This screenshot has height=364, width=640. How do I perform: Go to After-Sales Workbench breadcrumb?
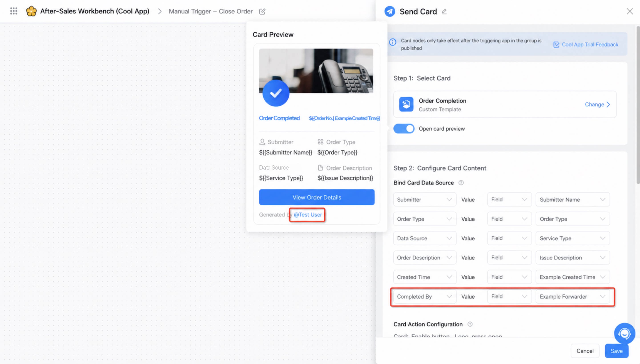coord(95,11)
